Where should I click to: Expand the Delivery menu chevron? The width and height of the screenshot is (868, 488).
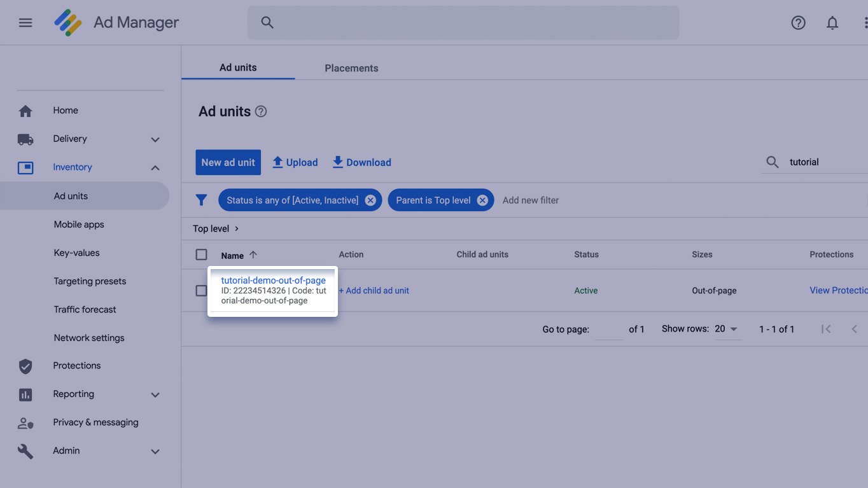point(155,139)
